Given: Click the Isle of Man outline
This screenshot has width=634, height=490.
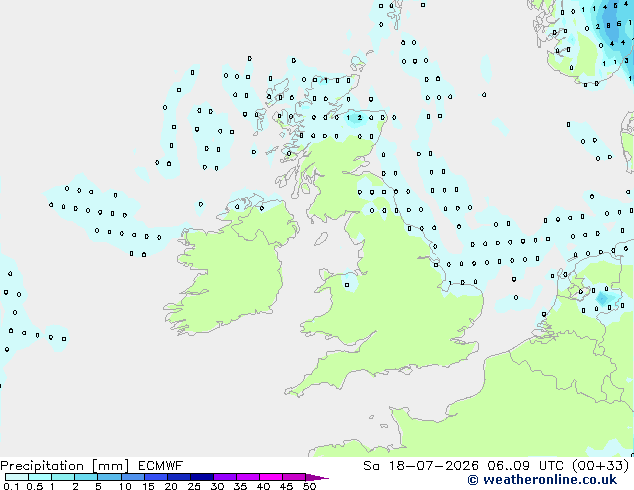Looking at the screenshot, I should (321, 239).
